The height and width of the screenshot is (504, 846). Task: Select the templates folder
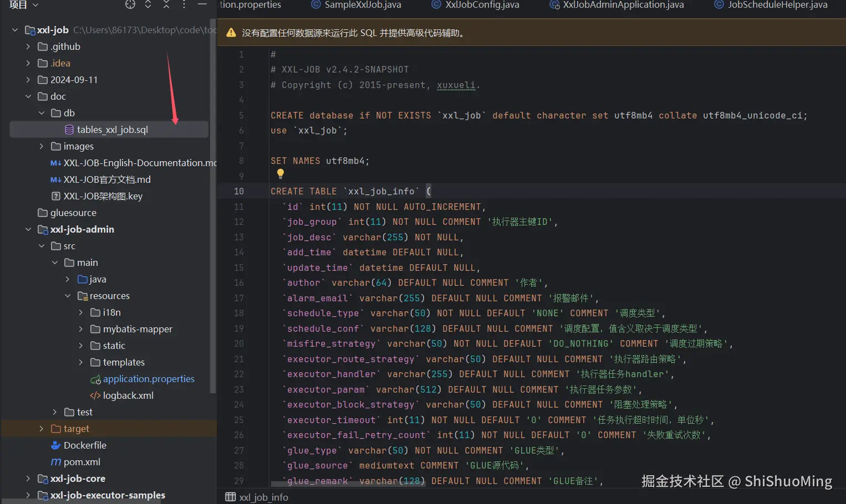(124, 362)
